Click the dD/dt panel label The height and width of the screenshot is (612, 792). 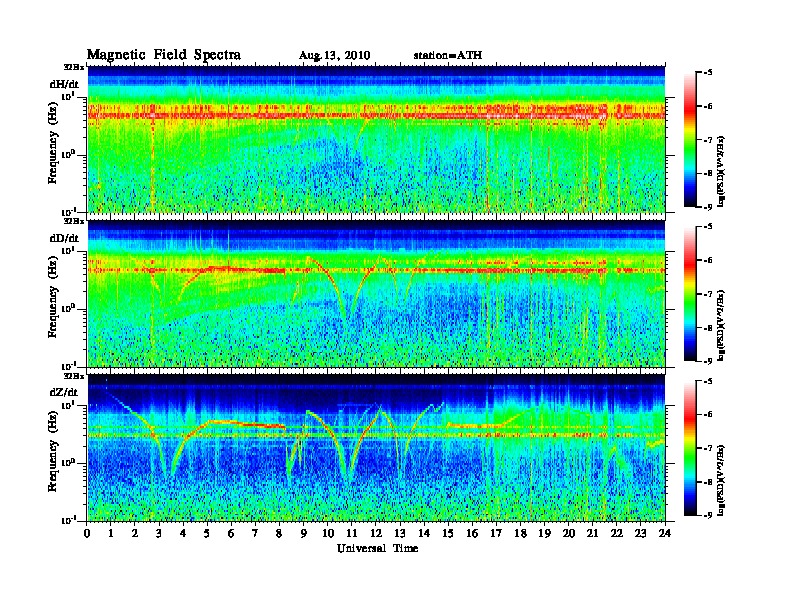64,238
